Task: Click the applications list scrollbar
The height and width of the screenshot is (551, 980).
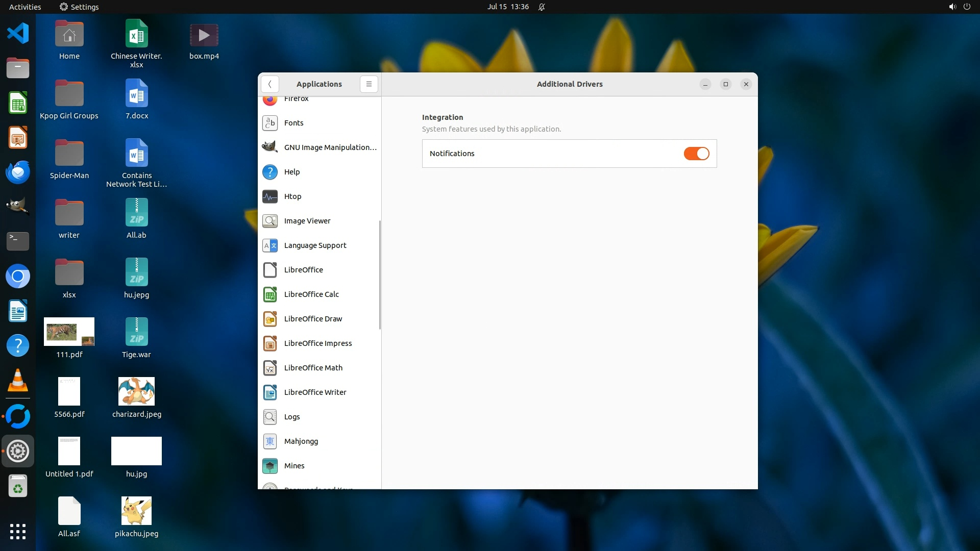Action: point(380,274)
